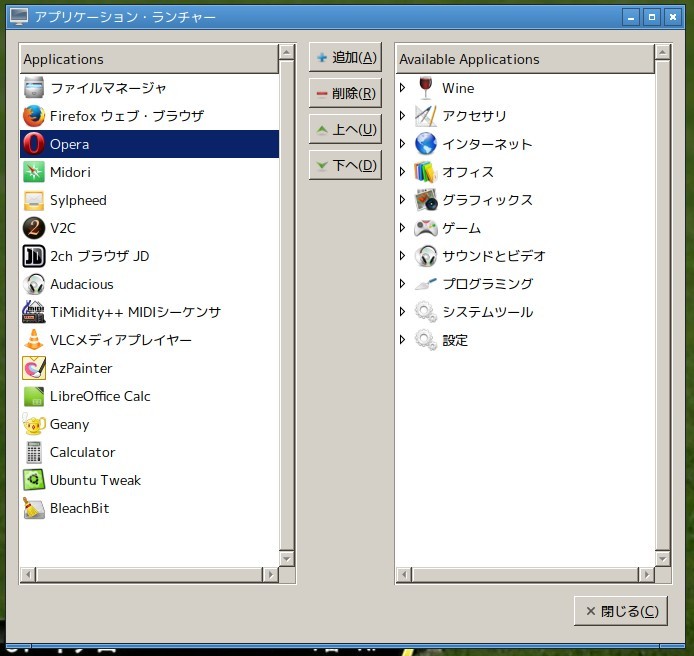Click the LibreOffice Calc icon
Image resolution: width=694 pixels, height=656 pixels.
[34, 396]
